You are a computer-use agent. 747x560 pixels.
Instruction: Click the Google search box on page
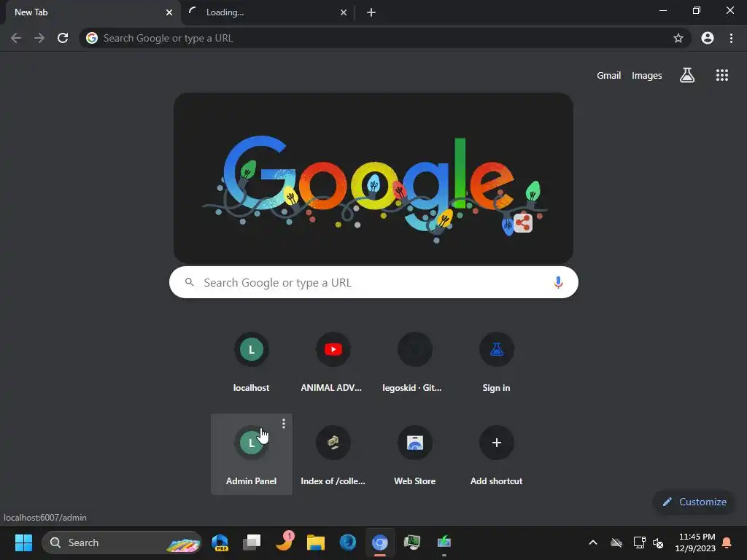[373, 282]
